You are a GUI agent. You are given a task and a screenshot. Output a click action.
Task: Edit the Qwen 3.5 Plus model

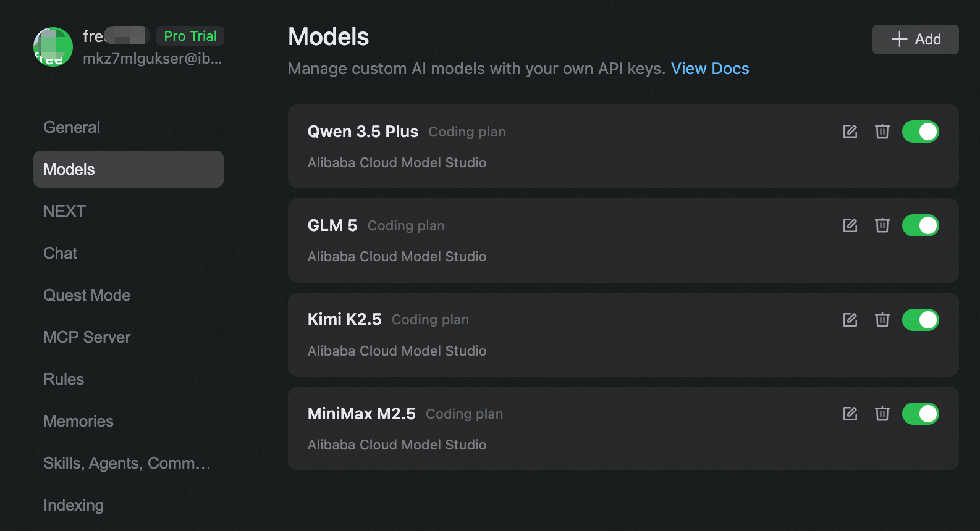point(850,132)
